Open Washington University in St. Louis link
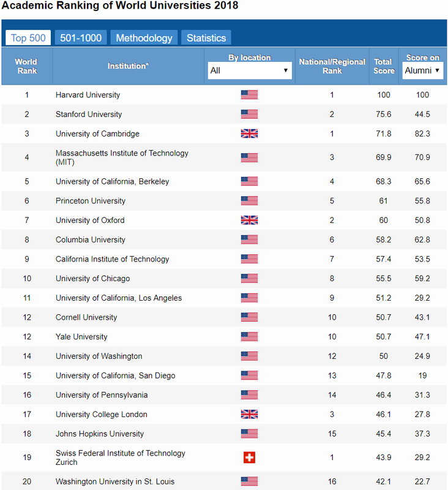This screenshot has width=448, height=490. click(x=115, y=481)
